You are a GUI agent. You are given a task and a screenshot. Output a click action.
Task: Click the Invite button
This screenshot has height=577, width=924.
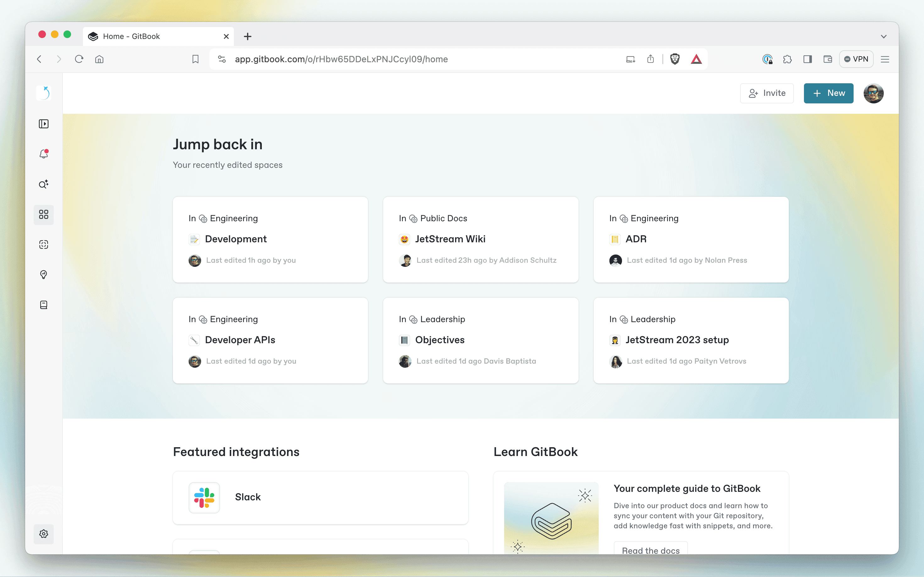[x=767, y=93]
